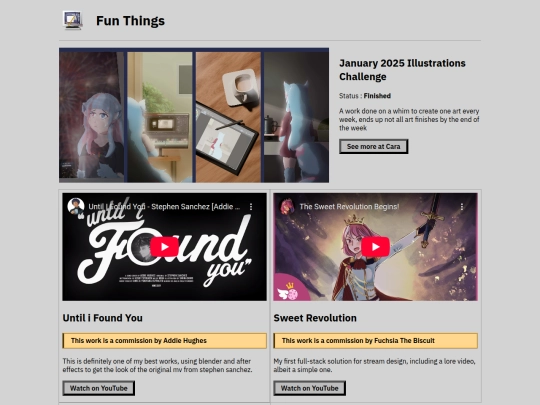Click the Fun Things page heading
This screenshot has width=540, height=405.
tap(130, 21)
